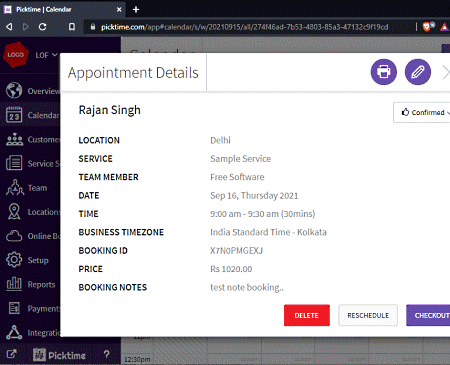Edit appointment with the pencil icon

point(418,72)
